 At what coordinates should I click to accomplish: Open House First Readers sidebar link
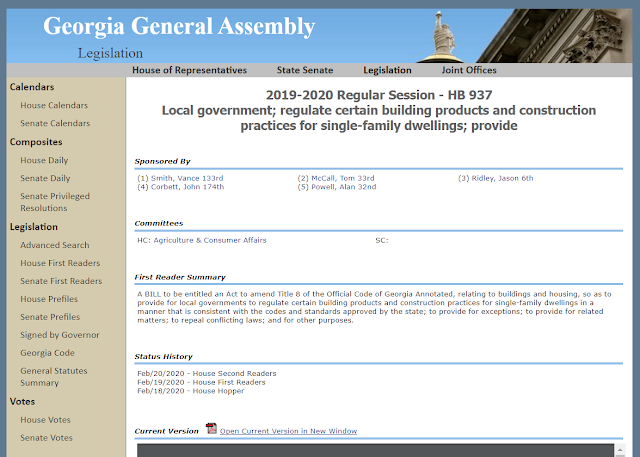[60, 263]
